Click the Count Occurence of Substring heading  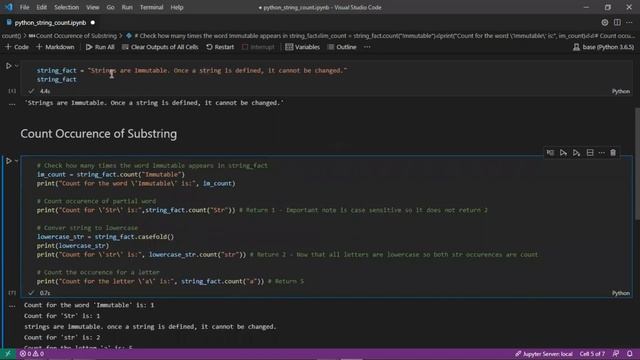(99, 134)
